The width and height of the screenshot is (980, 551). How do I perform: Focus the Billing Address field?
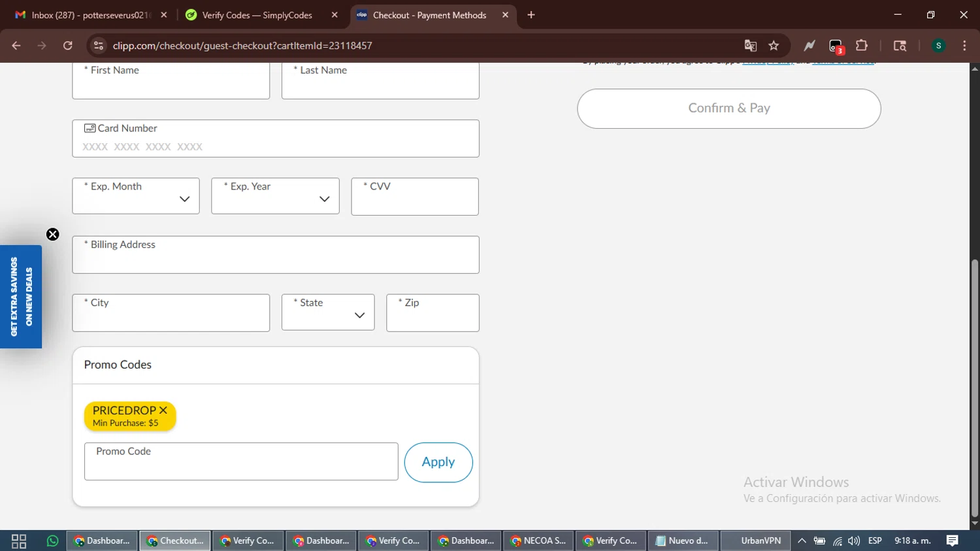click(276, 255)
